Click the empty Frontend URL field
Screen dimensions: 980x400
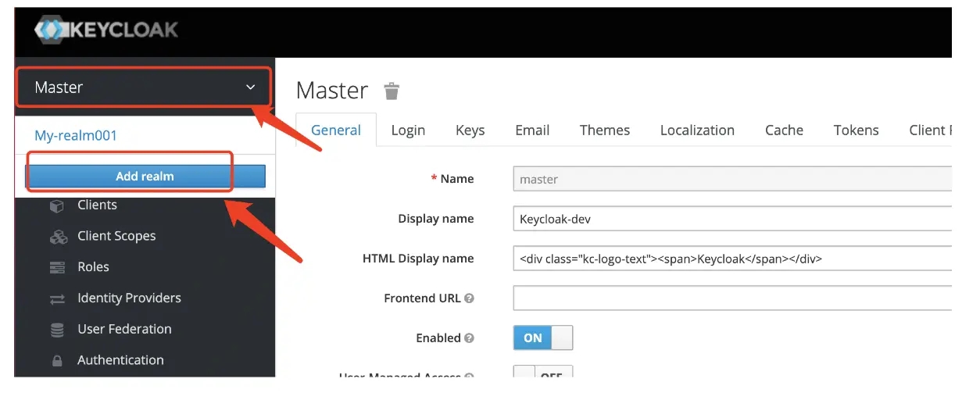pyautogui.click(x=732, y=298)
